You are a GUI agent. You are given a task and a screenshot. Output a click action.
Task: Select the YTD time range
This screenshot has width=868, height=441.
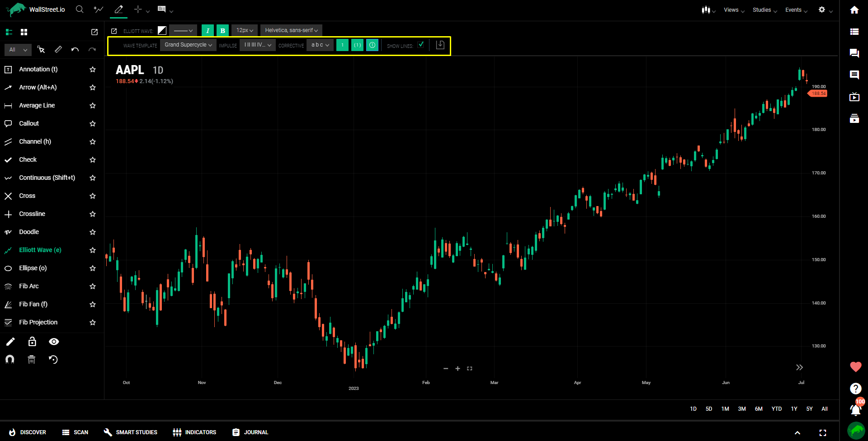point(776,409)
